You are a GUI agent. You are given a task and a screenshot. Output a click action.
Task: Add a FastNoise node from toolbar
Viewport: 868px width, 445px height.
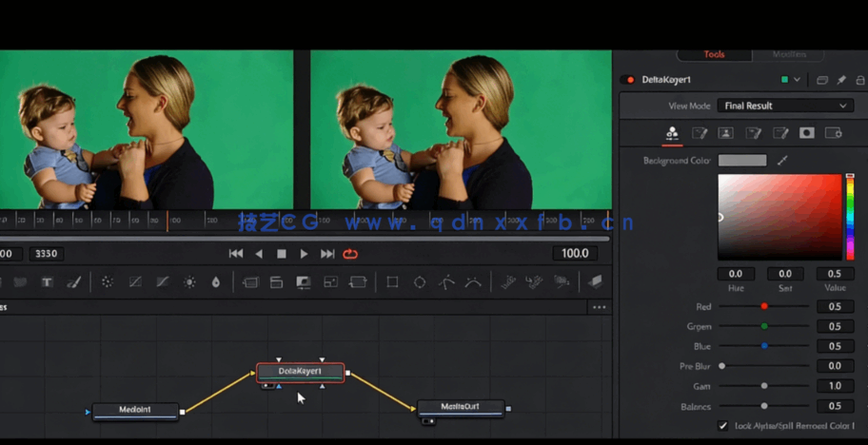[20, 281]
